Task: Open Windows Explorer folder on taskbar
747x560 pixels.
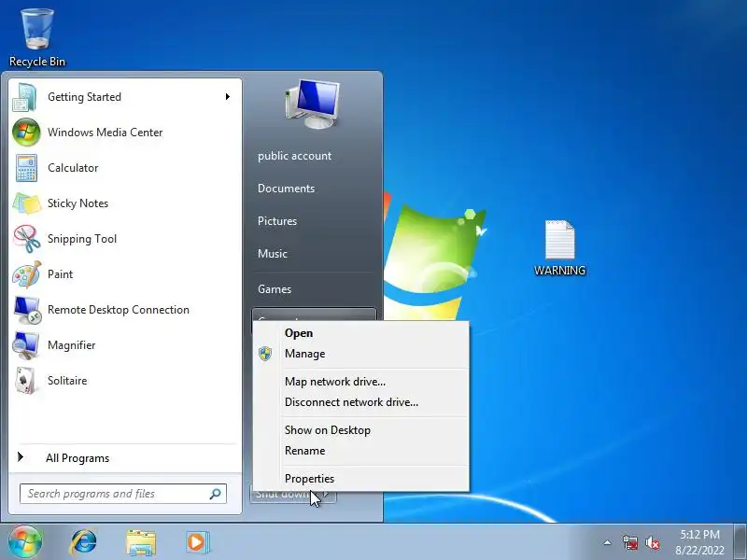Action: coord(141,542)
